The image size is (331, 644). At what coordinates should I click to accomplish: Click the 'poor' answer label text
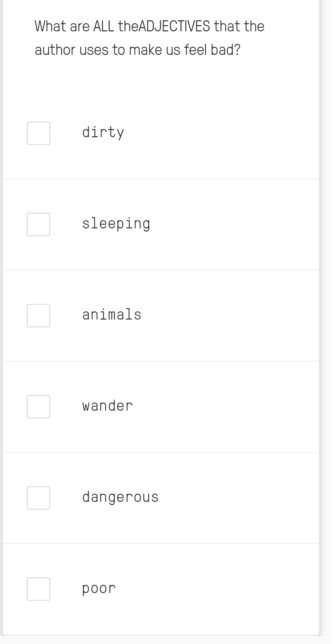point(99,588)
